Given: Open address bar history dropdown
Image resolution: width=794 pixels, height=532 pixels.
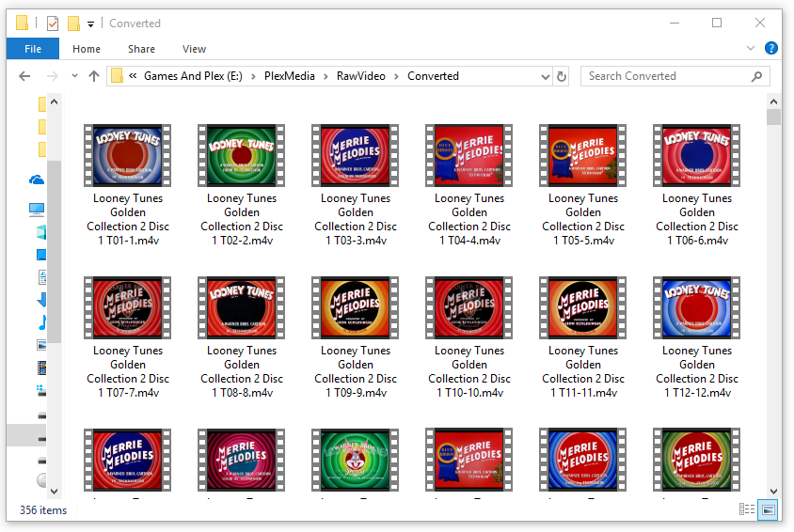Looking at the screenshot, I should point(545,76).
